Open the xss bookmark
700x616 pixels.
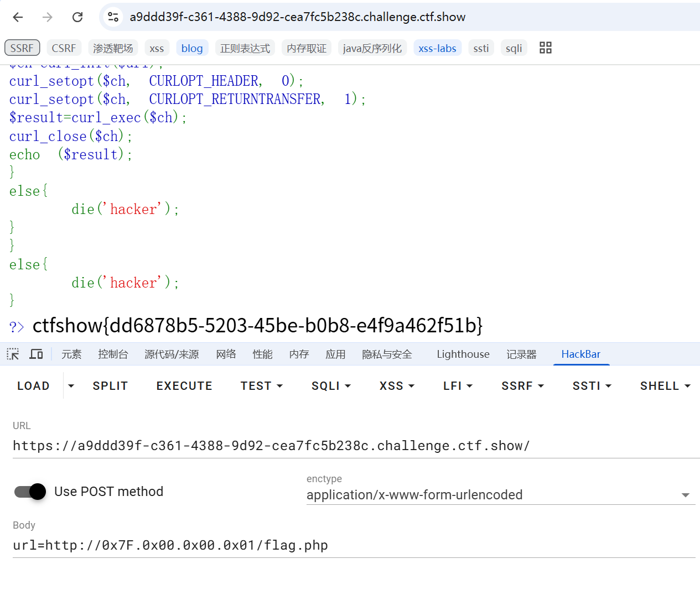pos(157,48)
